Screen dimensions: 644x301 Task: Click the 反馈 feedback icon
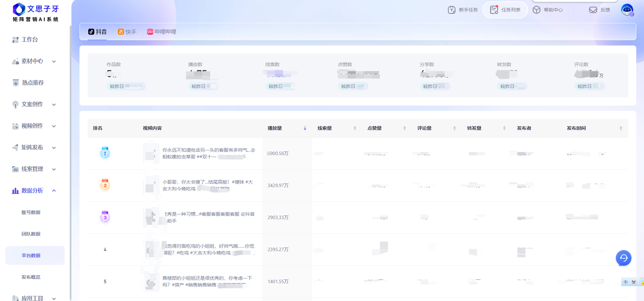tap(593, 10)
